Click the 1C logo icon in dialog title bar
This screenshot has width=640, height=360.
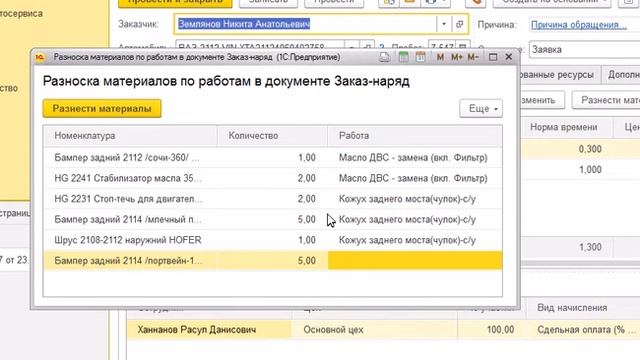[40, 57]
